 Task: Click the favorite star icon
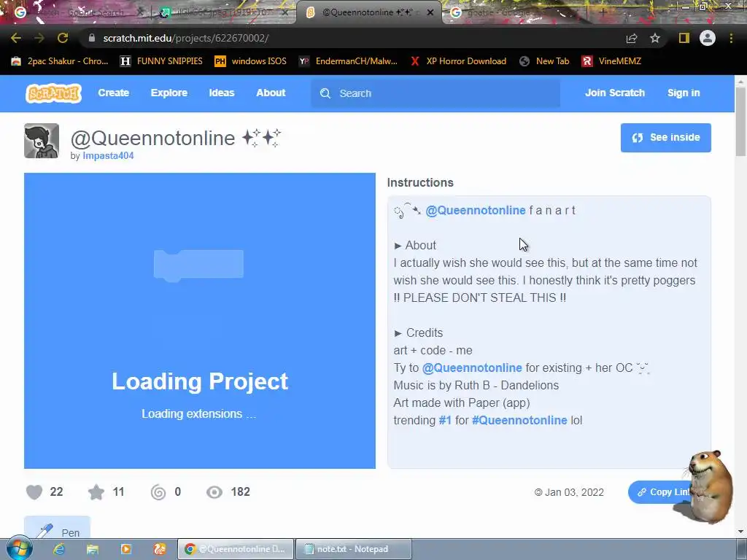click(x=96, y=492)
